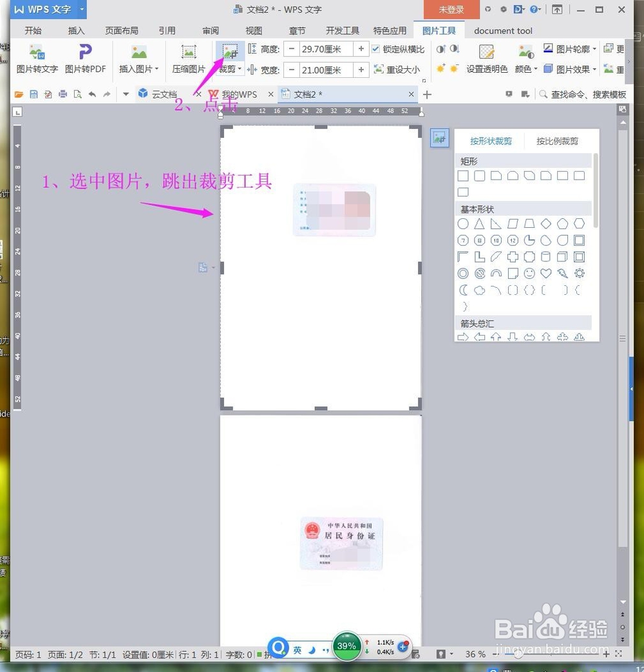Switch to the 我的WPS document tab
The image size is (644, 672).
point(238,94)
